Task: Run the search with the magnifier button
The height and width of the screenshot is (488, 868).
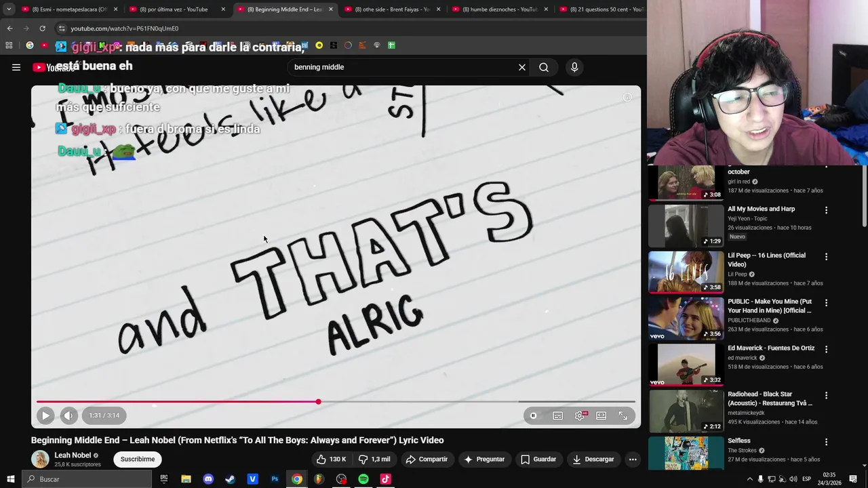Action: pos(544,67)
